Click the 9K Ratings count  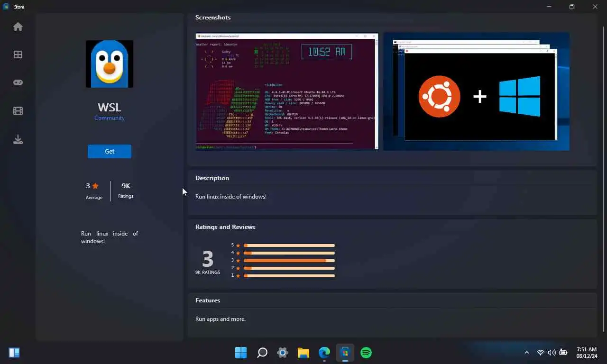[126, 191]
